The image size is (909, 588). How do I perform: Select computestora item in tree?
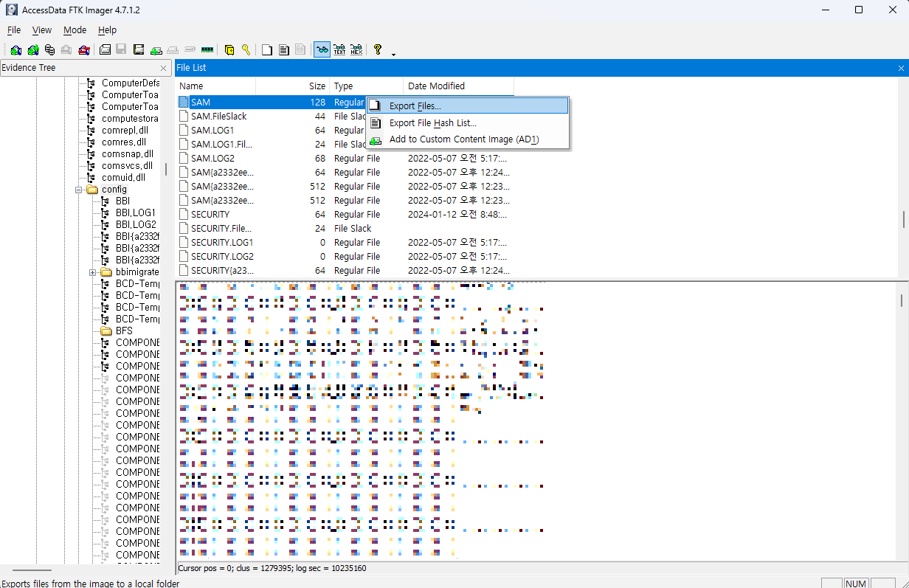click(130, 118)
